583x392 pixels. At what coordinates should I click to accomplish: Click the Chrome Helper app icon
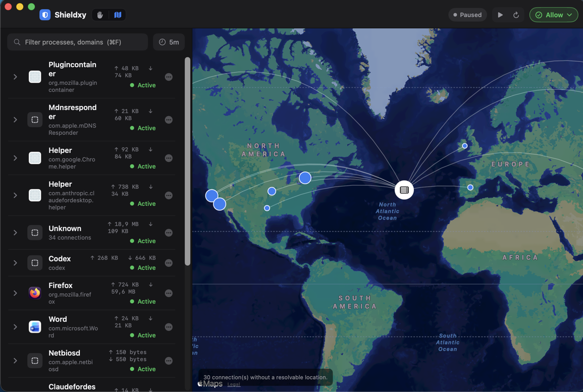[x=35, y=158]
